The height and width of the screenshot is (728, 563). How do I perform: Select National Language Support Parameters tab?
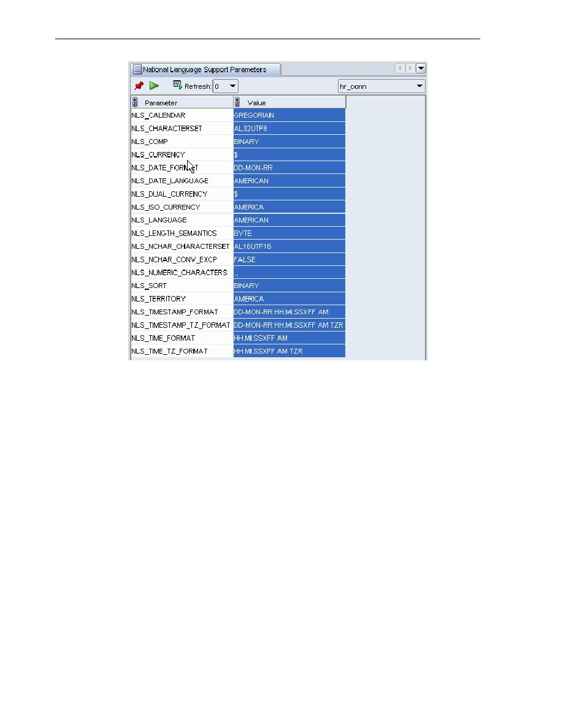click(205, 70)
